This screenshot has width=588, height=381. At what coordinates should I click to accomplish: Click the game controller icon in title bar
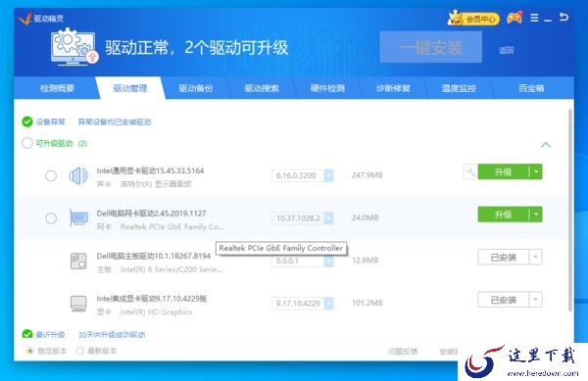(x=514, y=18)
